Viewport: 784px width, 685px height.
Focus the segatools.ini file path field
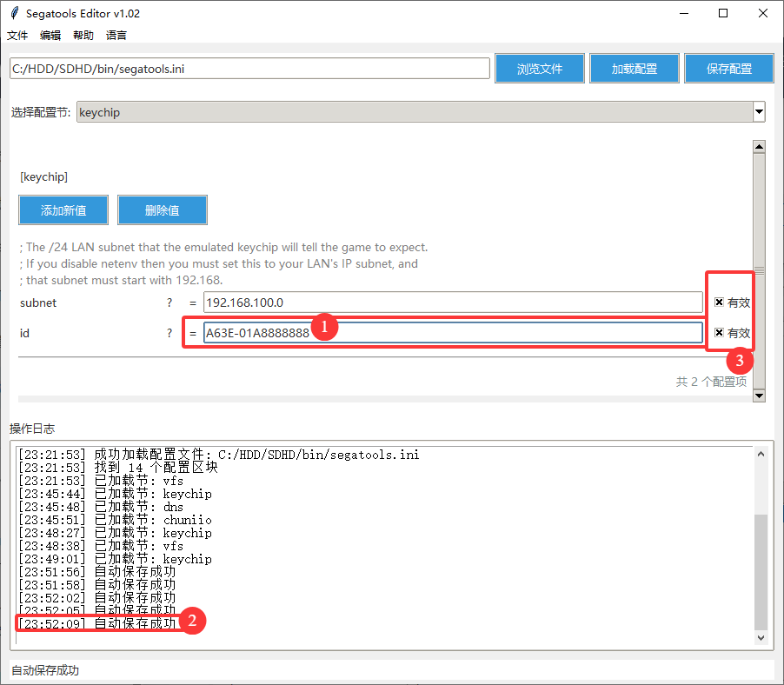click(x=249, y=69)
